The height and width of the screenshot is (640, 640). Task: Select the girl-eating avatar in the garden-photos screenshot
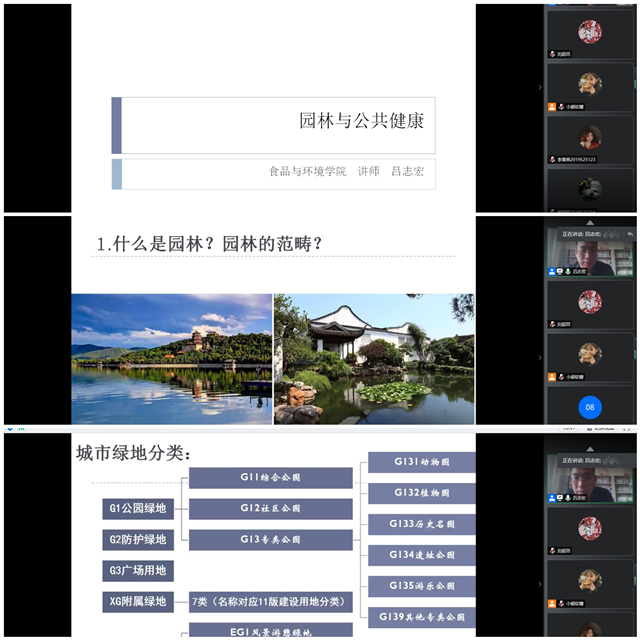(590, 354)
